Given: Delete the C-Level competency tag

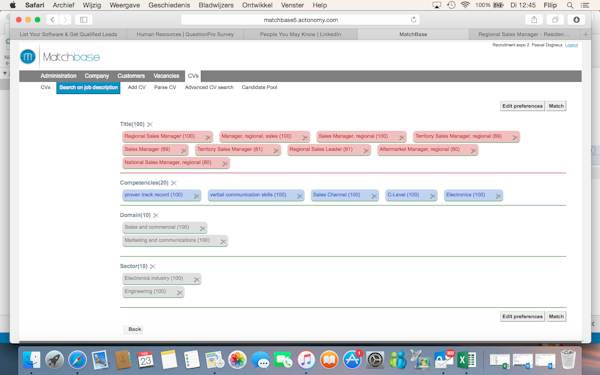Looking at the screenshot, I should click(432, 196).
